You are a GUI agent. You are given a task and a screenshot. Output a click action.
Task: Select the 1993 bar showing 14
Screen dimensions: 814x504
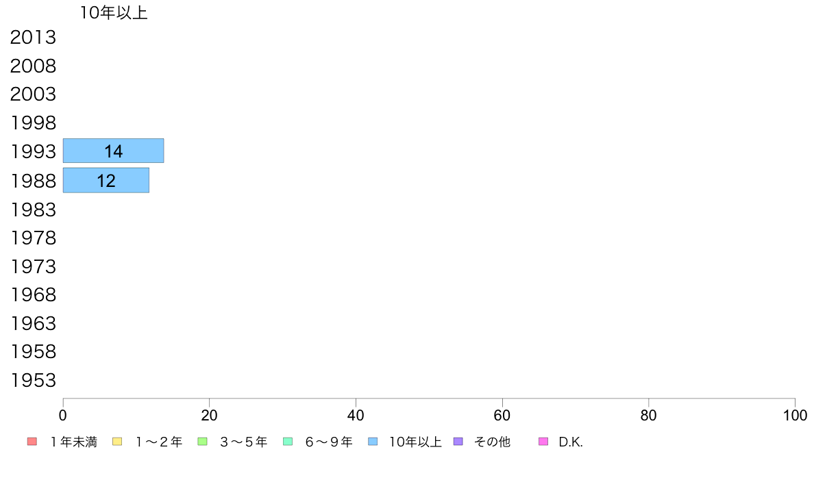pyautogui.click(x=113, y=151)
